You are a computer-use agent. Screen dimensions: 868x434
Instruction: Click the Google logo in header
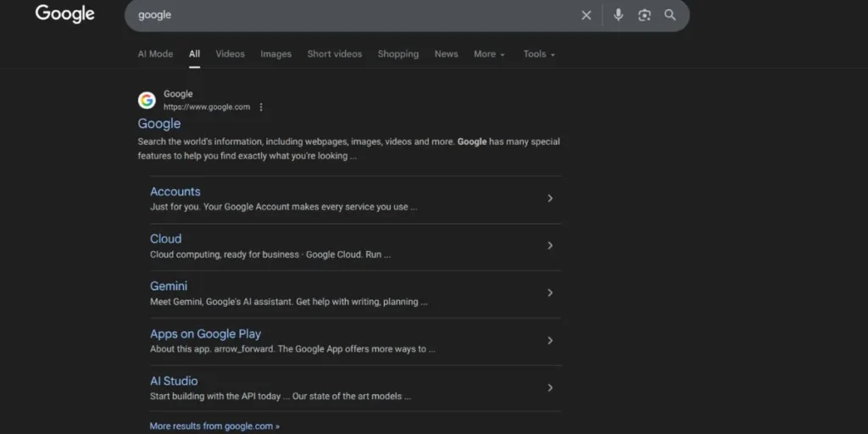tap(64, 14)
